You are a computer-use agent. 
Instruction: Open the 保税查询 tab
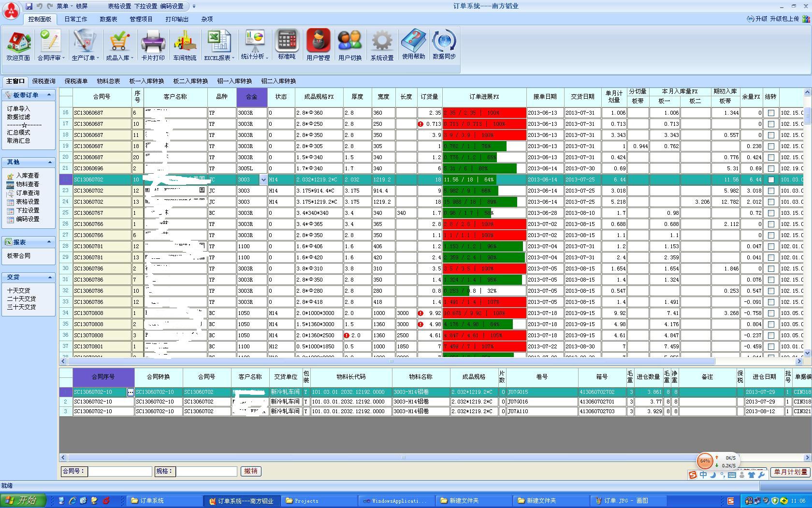click(x=43, y=81)
